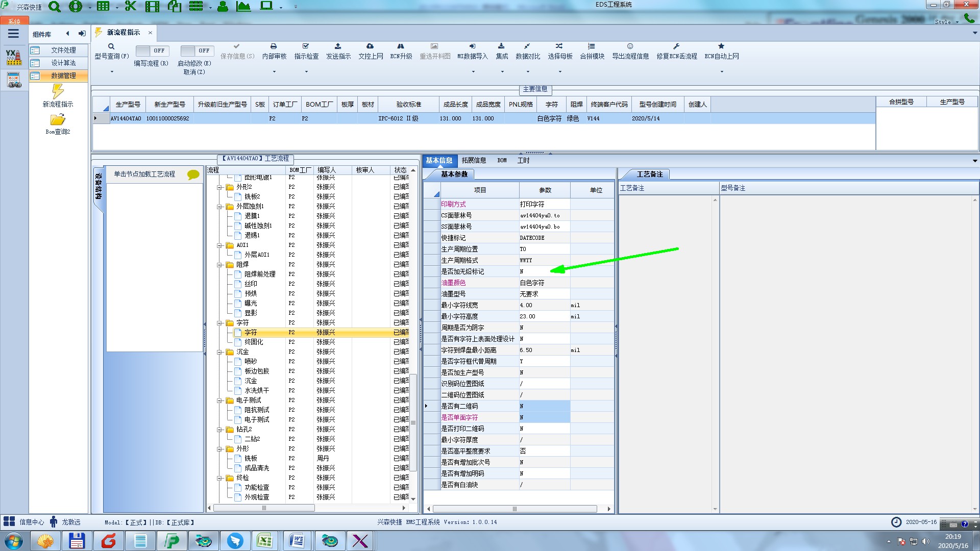
Task: Switch to the 基本信息 tab
Action: pos(439,160)
